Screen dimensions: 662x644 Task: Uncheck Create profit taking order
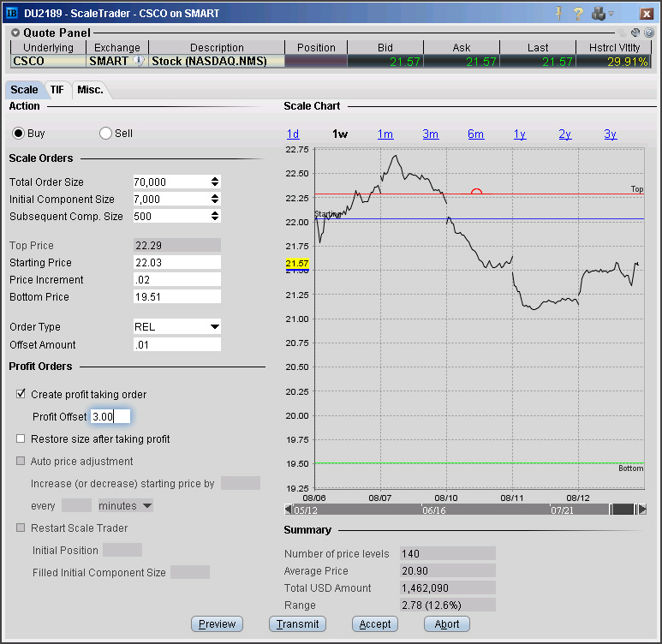pyautogui.click(x=21, y=394)
